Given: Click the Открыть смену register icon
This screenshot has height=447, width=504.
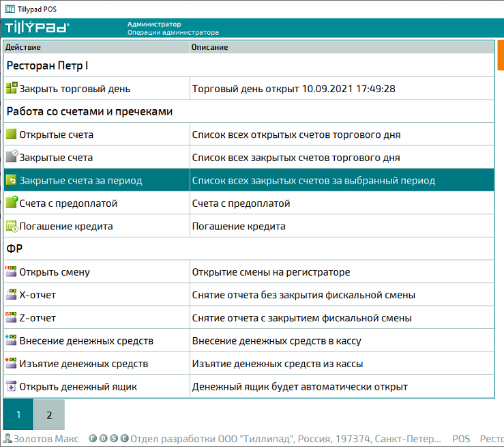Looking at the screenshot, I should tap(11, 272).
